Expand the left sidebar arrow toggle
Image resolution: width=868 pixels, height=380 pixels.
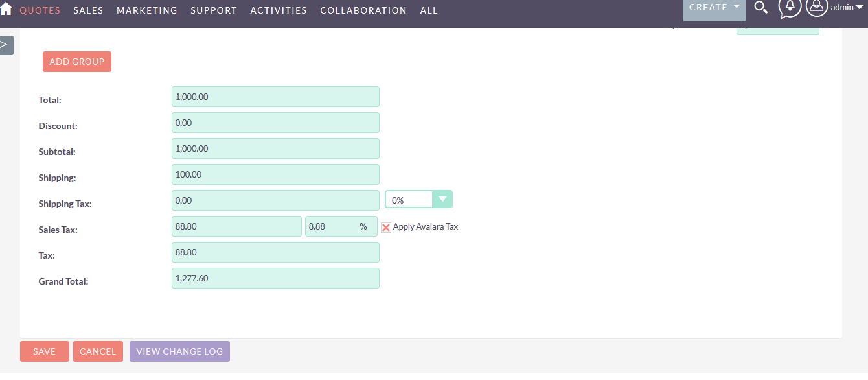[5, 45]
